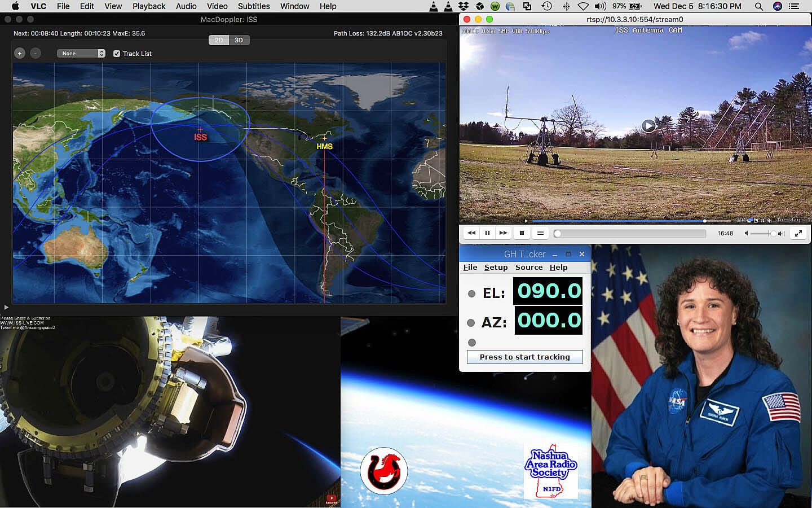Click the play overlay on antenna video

tap(648, 126)
